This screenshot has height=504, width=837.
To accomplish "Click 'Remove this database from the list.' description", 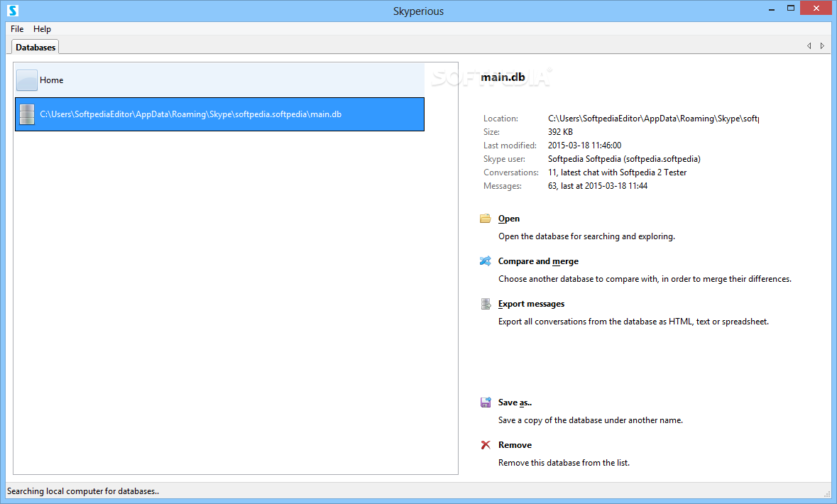I will click(564, 463).
